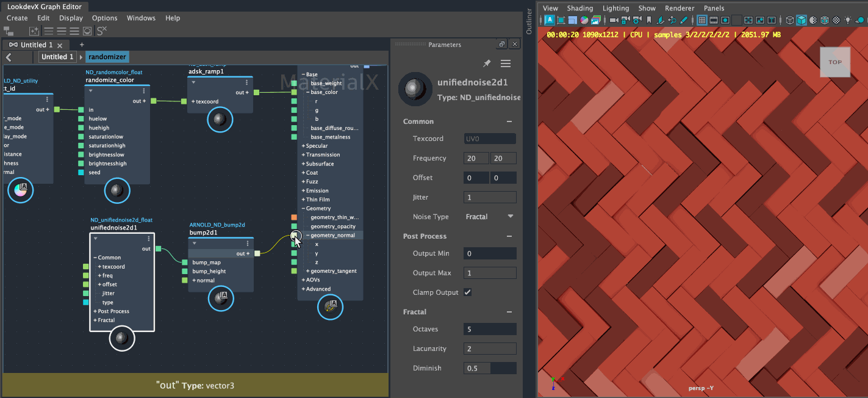The width and height of the screenshot is (868, 398).
Task: Show the resolution gate
Action: [x=725, y=20]
